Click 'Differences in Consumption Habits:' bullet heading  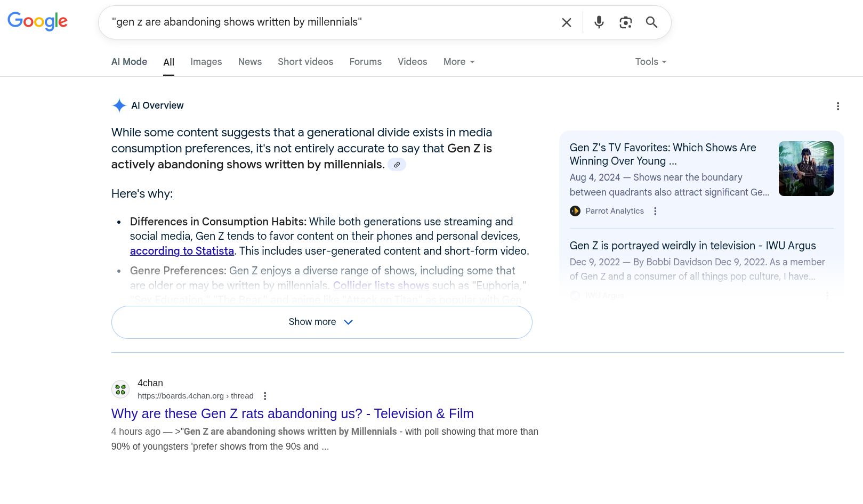tap(218, 222)
